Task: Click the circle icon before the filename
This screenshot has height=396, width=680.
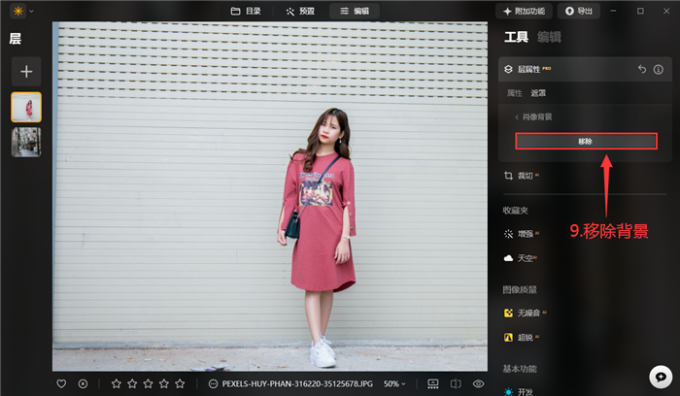Action: point(213,384)
